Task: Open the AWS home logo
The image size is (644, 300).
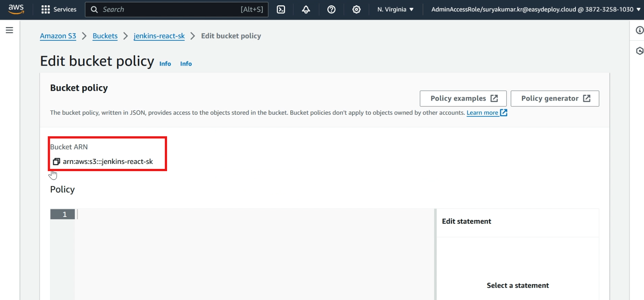Action: tap(16, 9)
